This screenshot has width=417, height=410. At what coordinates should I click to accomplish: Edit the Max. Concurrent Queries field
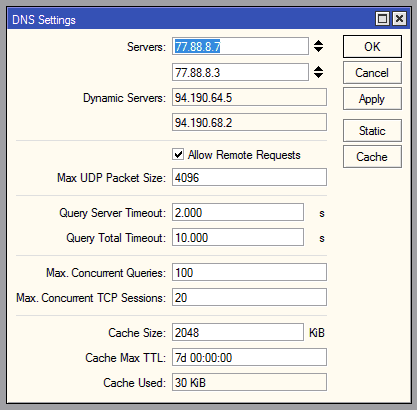[249, 272]
